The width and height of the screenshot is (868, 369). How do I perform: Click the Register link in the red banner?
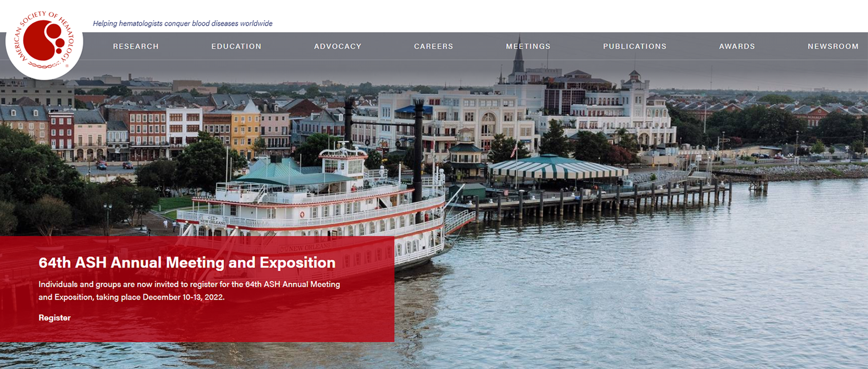(x=54, y=318)
